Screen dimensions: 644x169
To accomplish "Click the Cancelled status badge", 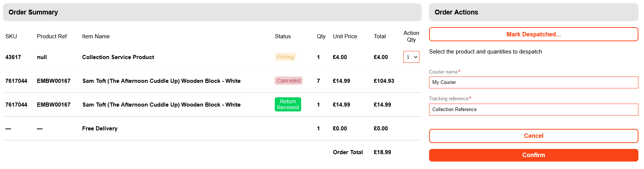I will tap(289, 81).
